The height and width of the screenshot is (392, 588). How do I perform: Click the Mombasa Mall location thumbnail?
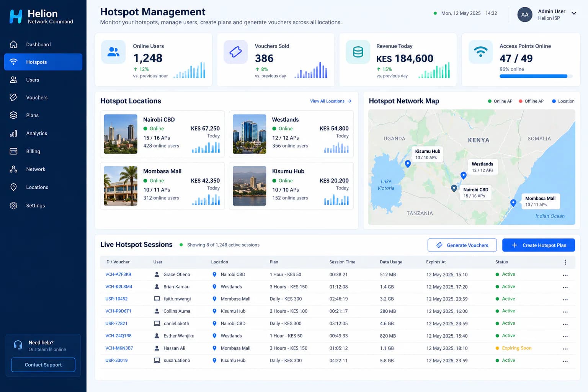121,186
